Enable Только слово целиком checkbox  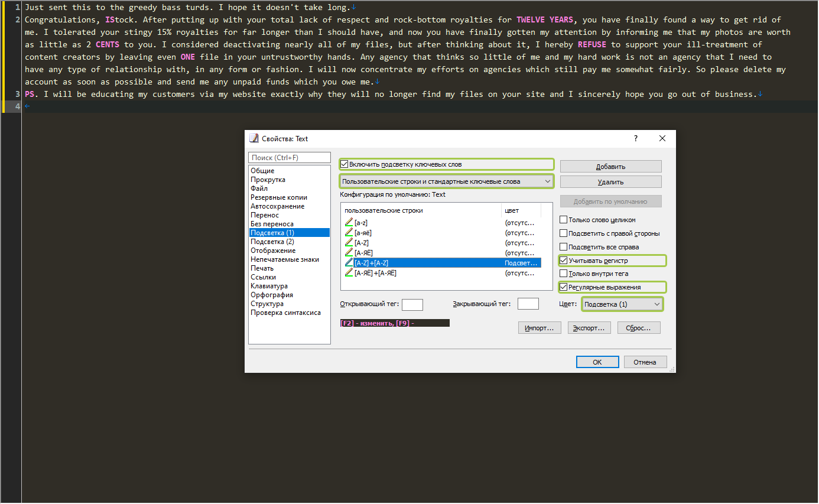pos(564,220)
